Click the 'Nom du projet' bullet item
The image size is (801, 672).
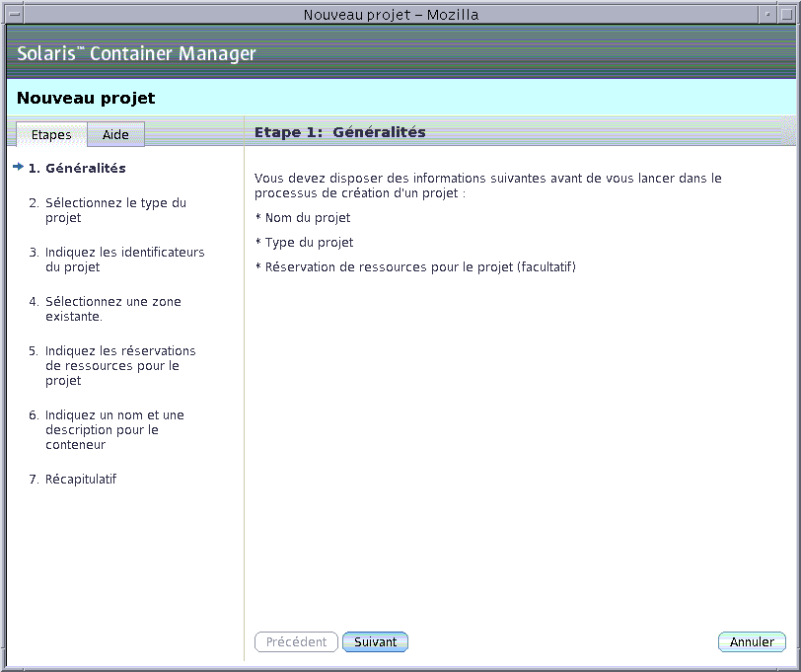[x=303, y=218]
